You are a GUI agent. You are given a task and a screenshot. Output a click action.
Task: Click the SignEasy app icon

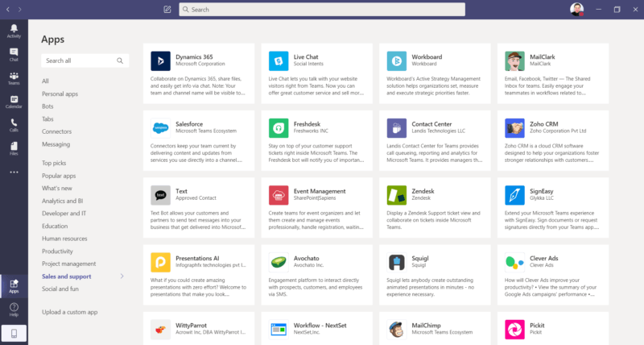pyautogui.click(x=514, y=195)
